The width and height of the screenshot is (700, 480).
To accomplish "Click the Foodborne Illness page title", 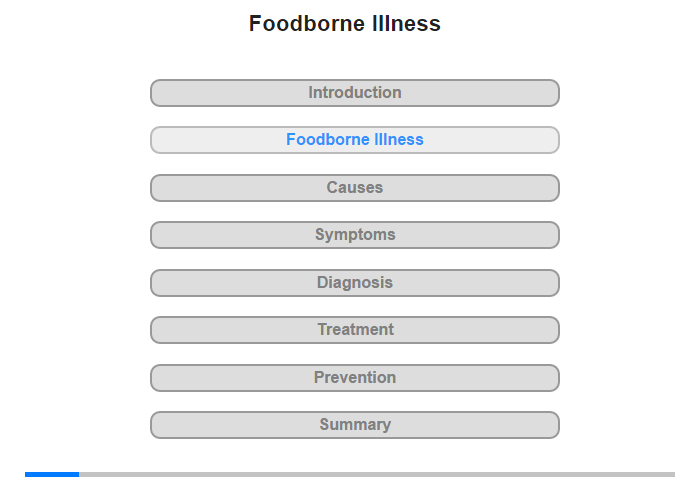I will click(x=345, y=23).
